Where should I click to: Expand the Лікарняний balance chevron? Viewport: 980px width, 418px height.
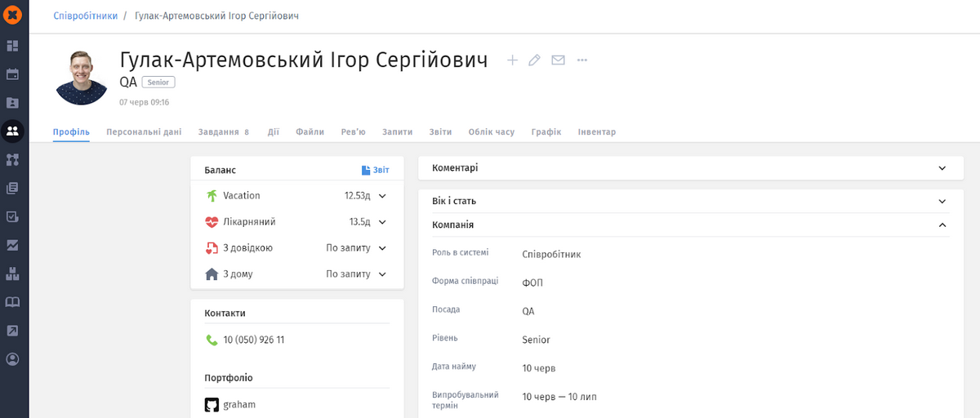(x=382, y=222)
